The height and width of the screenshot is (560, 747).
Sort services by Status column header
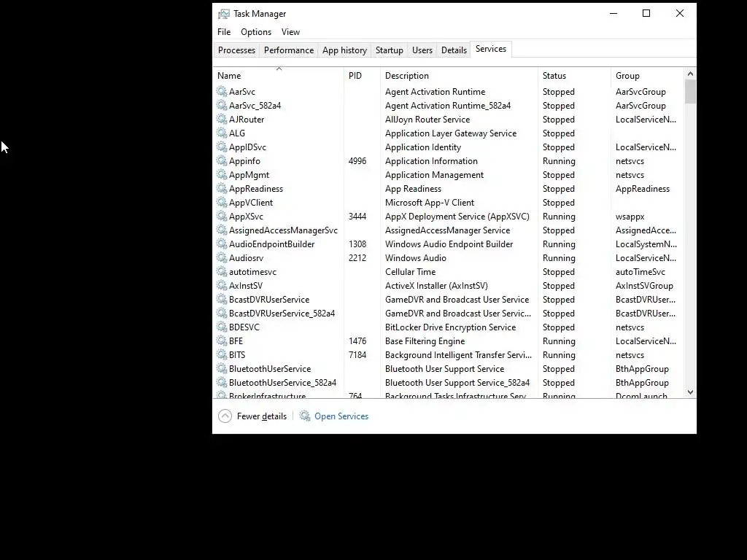click(574, 76)
